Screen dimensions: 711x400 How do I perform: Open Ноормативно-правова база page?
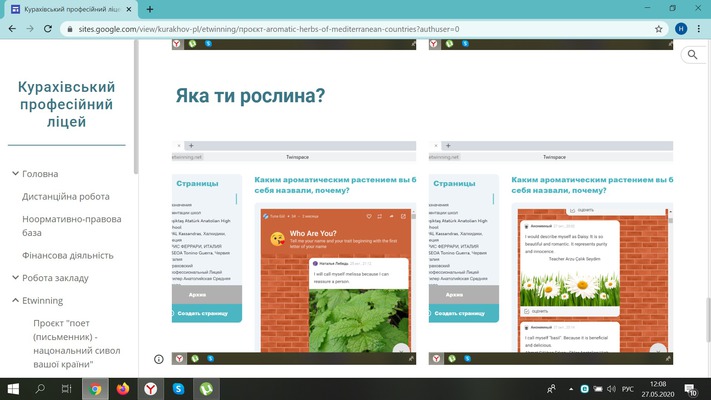point(72,226)
